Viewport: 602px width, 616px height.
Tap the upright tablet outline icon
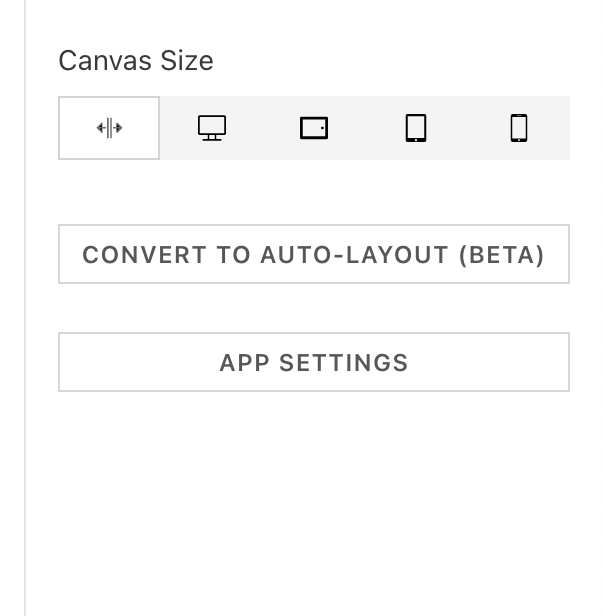416,128
